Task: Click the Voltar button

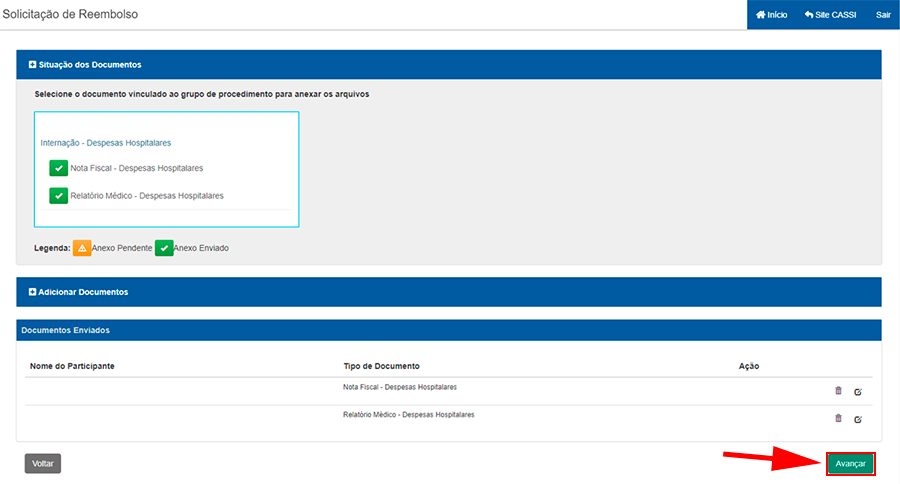Action: click(42, 463)
